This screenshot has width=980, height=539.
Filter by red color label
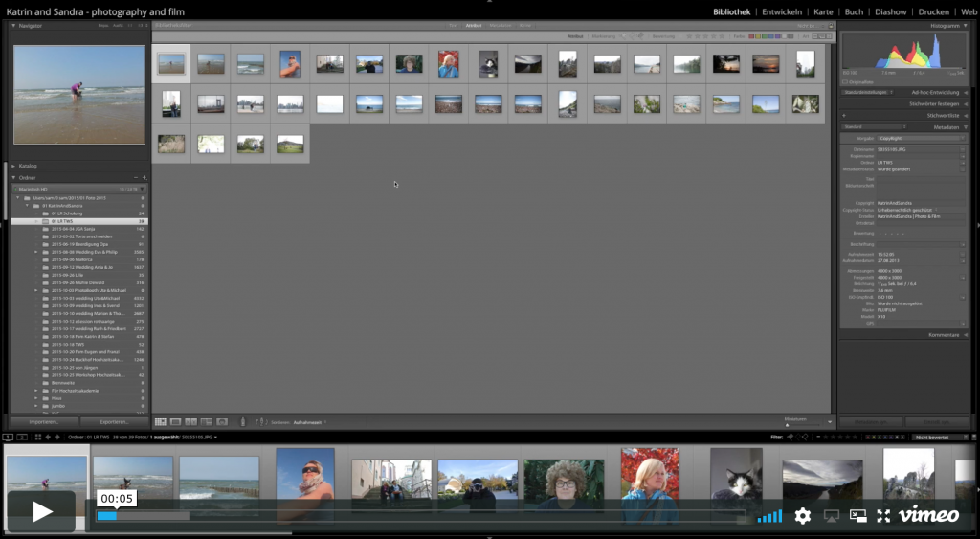coord(752,36)
